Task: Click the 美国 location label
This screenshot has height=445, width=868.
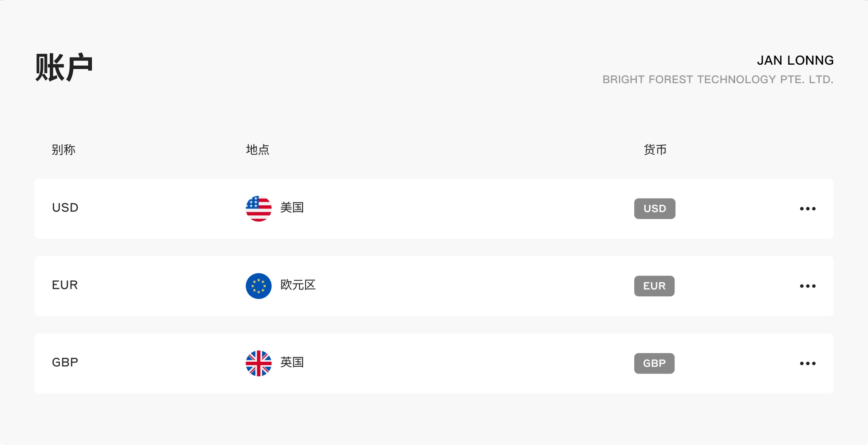Action: [292, 208]
